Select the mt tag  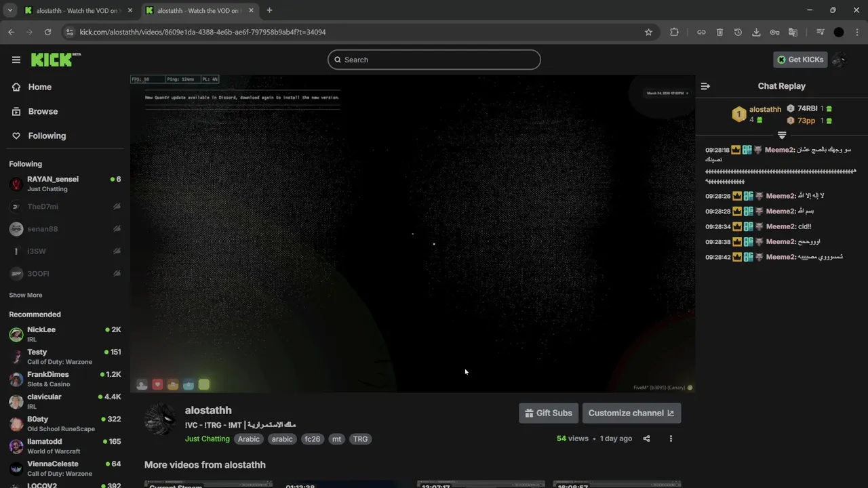coord(336,439)
